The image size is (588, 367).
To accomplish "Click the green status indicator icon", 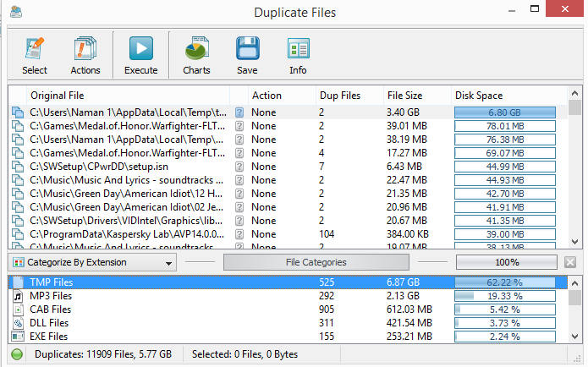I will pos(17,354).
